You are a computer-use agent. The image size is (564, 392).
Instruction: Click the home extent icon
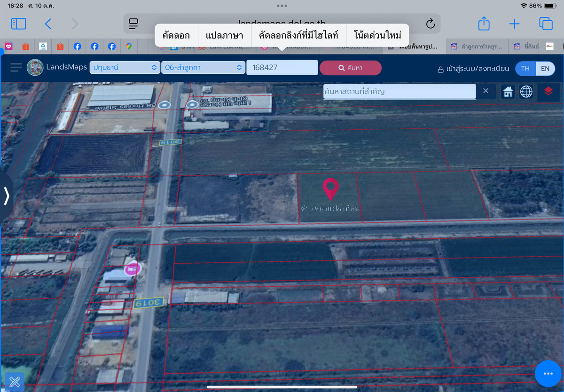508,91
